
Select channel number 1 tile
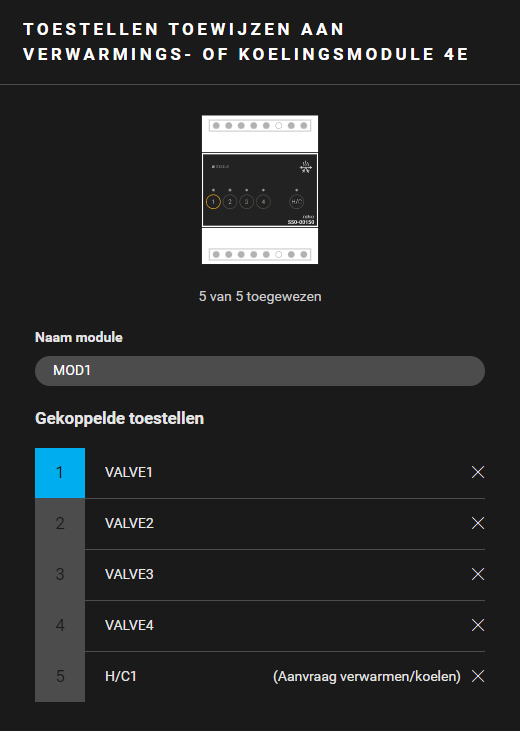pos(60,473)
